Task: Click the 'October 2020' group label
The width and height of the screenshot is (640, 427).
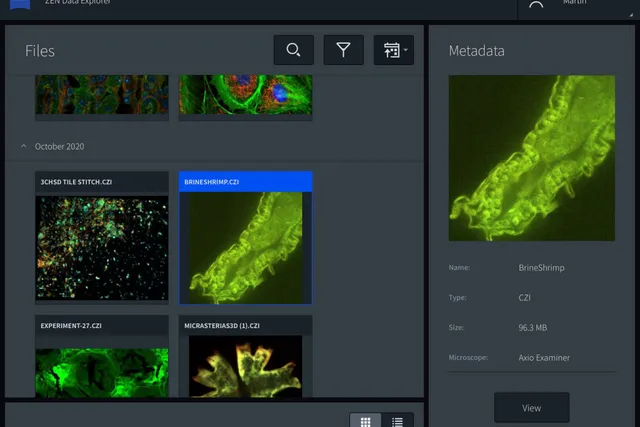Action: pos(60,146)
